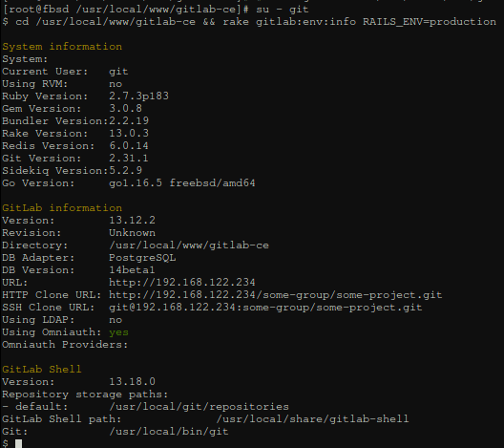Click the SSH clone URL git@192.168.122.234
Image resolution: width=504 pixels, height=448 pixels.
(265, 308)
